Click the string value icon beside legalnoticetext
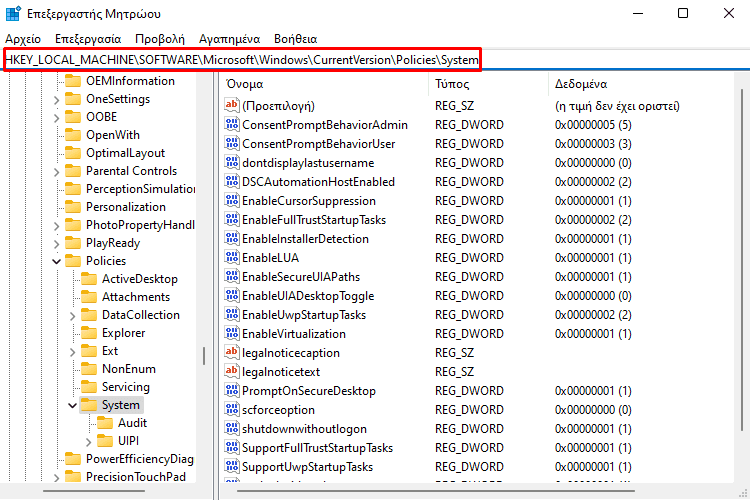Viewport: 750px width, 500px height. (x=232, y=371)
